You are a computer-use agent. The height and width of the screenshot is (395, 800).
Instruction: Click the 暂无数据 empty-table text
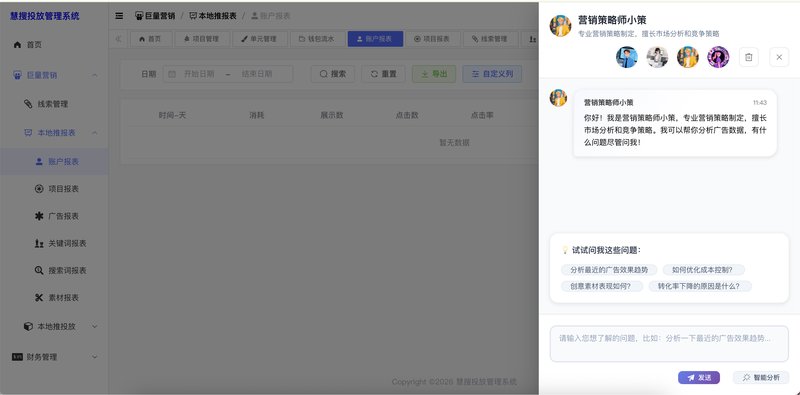point(454,142)
